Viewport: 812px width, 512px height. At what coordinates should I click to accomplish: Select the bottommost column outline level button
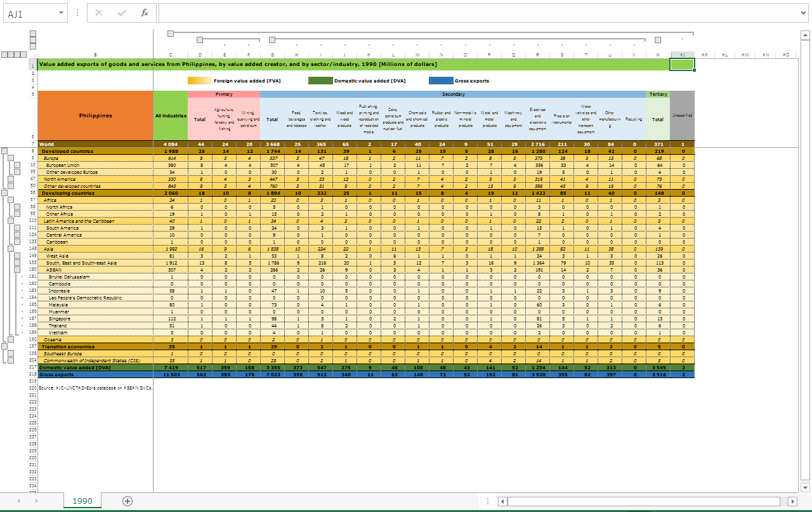pos(33,46)
